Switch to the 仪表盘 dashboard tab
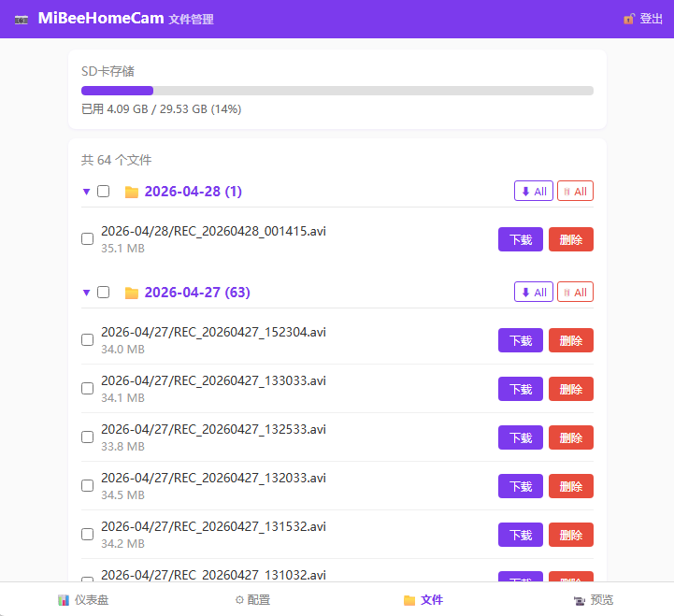 tap(83, 600)
